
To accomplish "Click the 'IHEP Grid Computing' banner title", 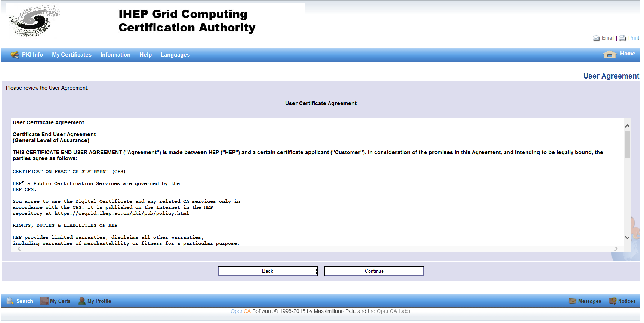I will click(x=183, y=14).
